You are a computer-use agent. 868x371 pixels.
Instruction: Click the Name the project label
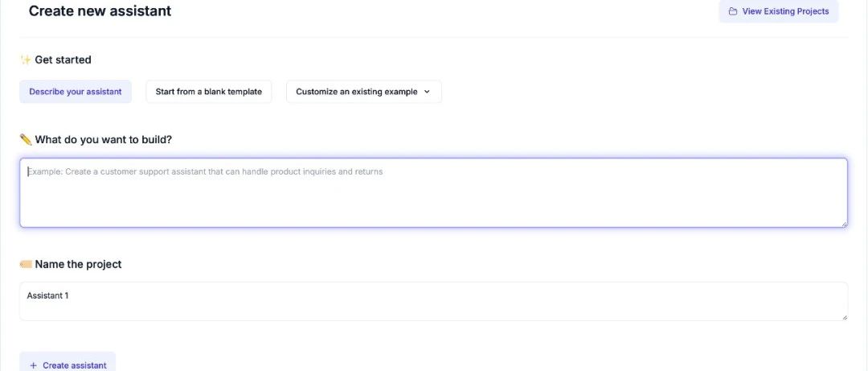[x=78, y=264]
